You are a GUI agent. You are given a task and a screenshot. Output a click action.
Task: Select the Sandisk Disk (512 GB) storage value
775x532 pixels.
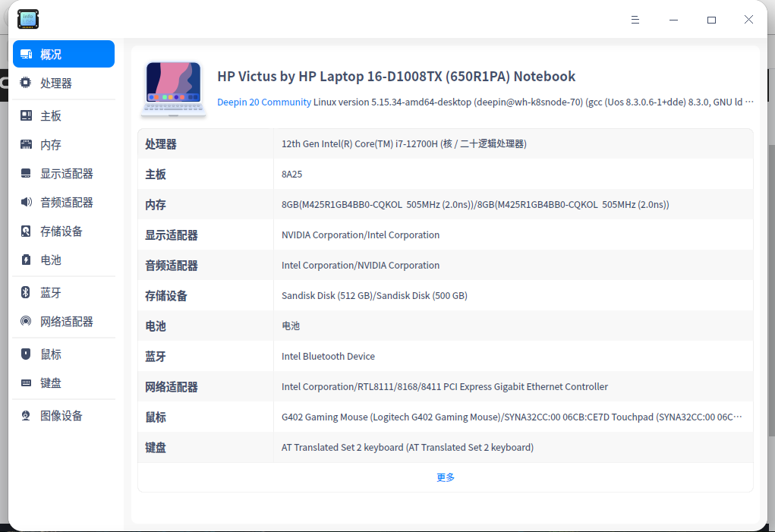coord(374,295)
